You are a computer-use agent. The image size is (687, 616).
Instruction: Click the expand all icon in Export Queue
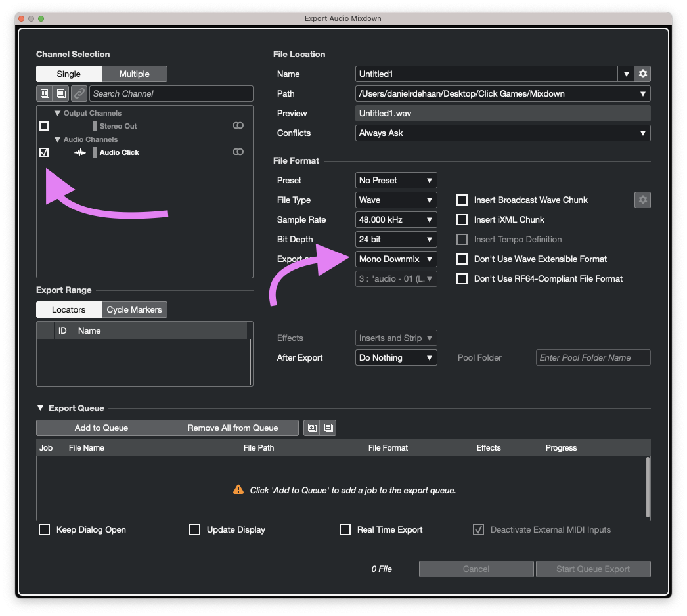click(x=312, y=428)
